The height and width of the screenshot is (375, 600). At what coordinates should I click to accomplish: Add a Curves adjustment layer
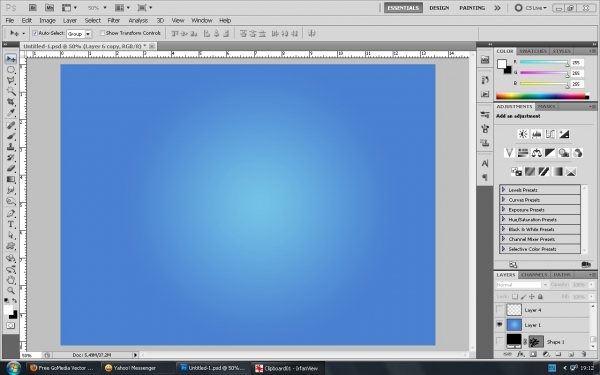click(x=550, y=134)
